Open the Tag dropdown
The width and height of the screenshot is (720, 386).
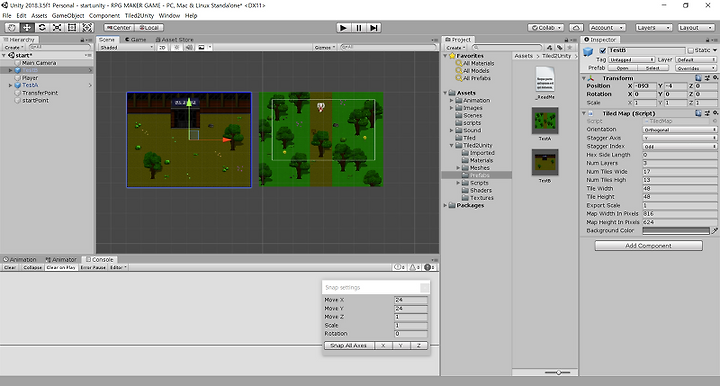631,60
